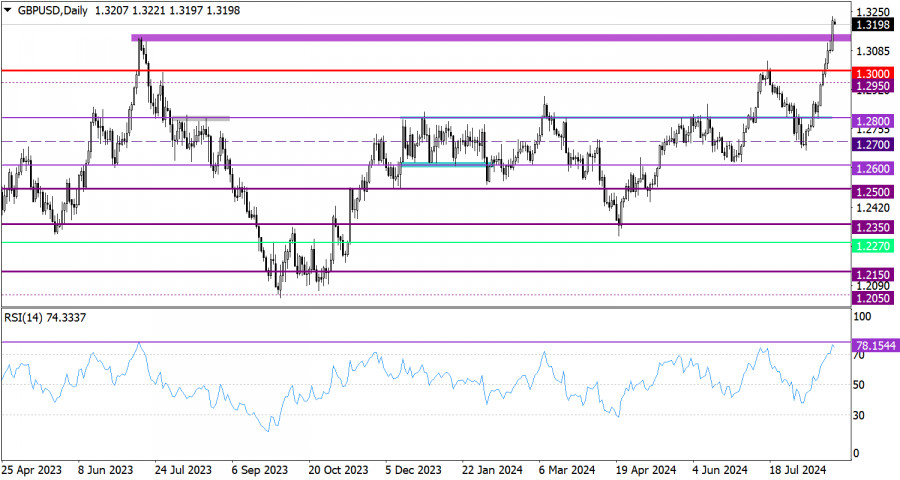The width and height of the screenshot is (900, 480).
Task: Select the RSI scale value 0
Action: tap(856, 454)
